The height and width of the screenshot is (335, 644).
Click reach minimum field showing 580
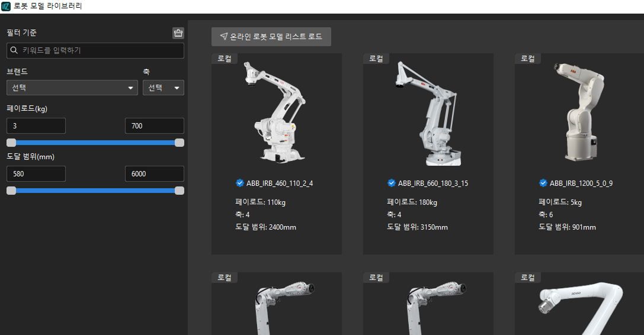click(36, 174)
